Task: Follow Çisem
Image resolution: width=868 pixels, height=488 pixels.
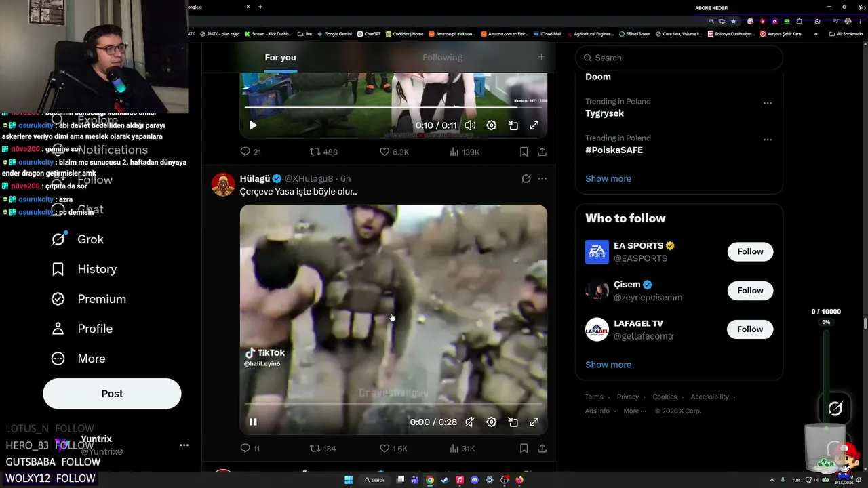Action: pos(750,291)
